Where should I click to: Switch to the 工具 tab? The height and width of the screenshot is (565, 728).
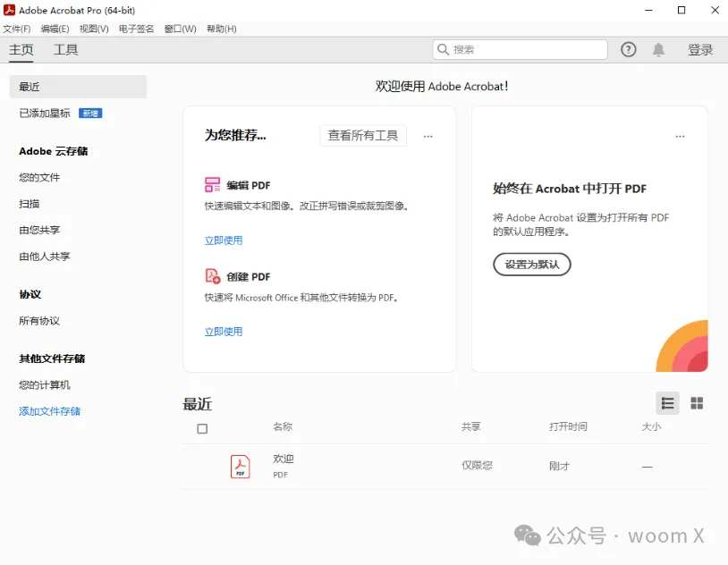click(65, 50)
